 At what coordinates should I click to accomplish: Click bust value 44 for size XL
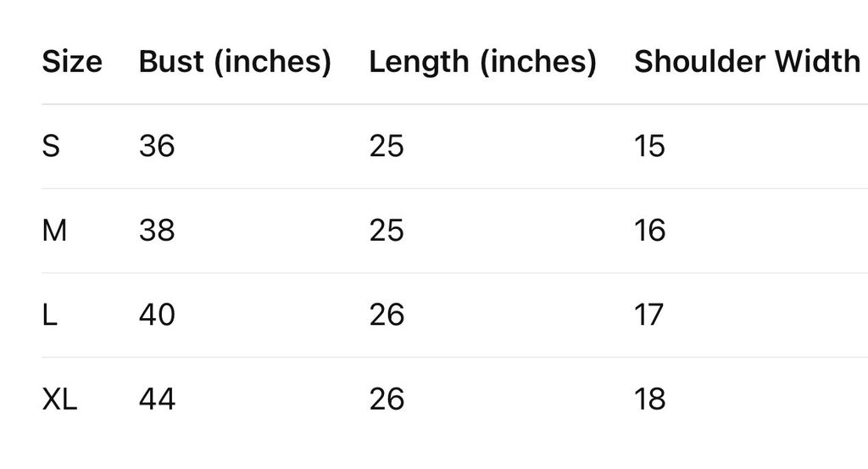(157, 399)
